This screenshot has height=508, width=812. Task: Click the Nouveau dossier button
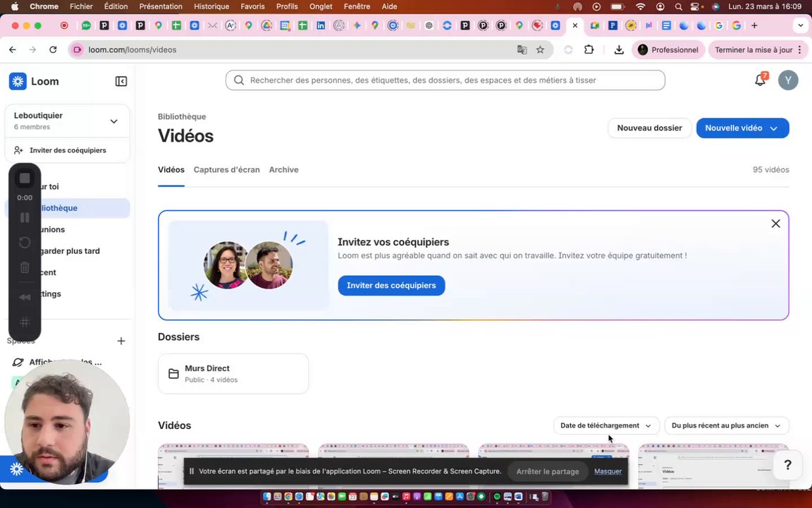click(x=649, y=128)
